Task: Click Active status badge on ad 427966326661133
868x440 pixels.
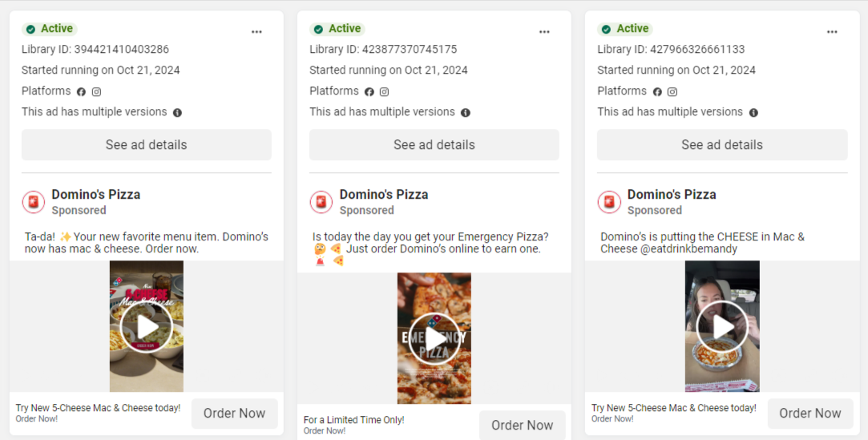Action: pos(625,29)
